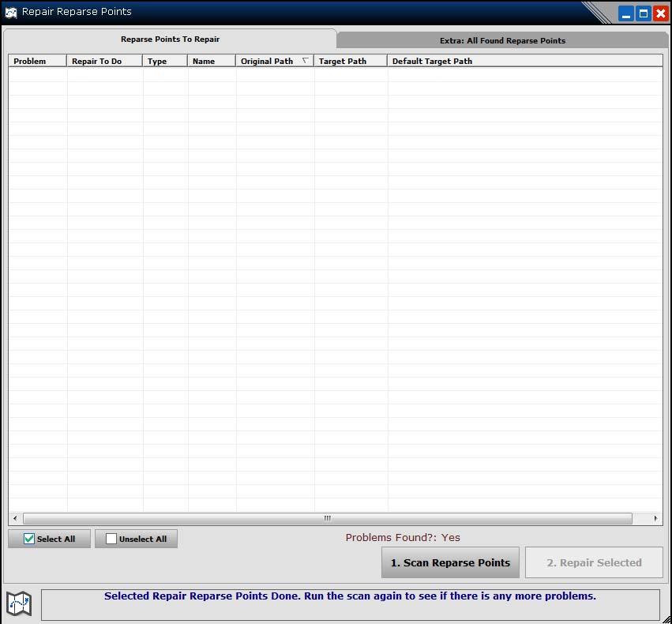
Task: Click the Problems Found?: Yes label
Action: (x=403, y=537)
